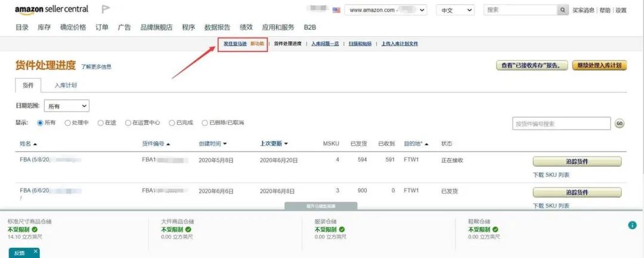The height and width of the screenshot is (258, 644).
Task: Select the 所有 radio button
Action: pos(41,122)
